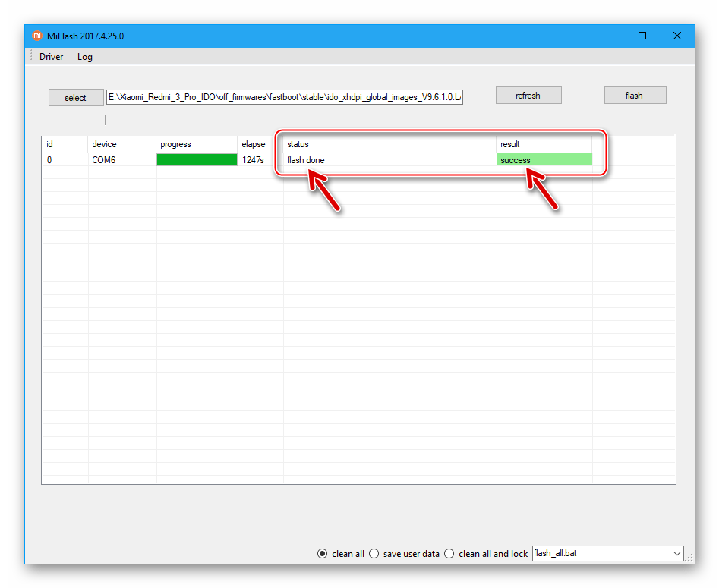Click the device column header
The image size is (719, 588).
(x=122, y=144)
